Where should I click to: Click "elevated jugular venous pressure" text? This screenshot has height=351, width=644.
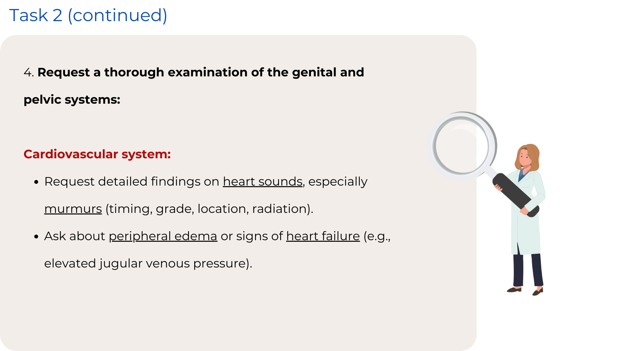coord(148,263)
